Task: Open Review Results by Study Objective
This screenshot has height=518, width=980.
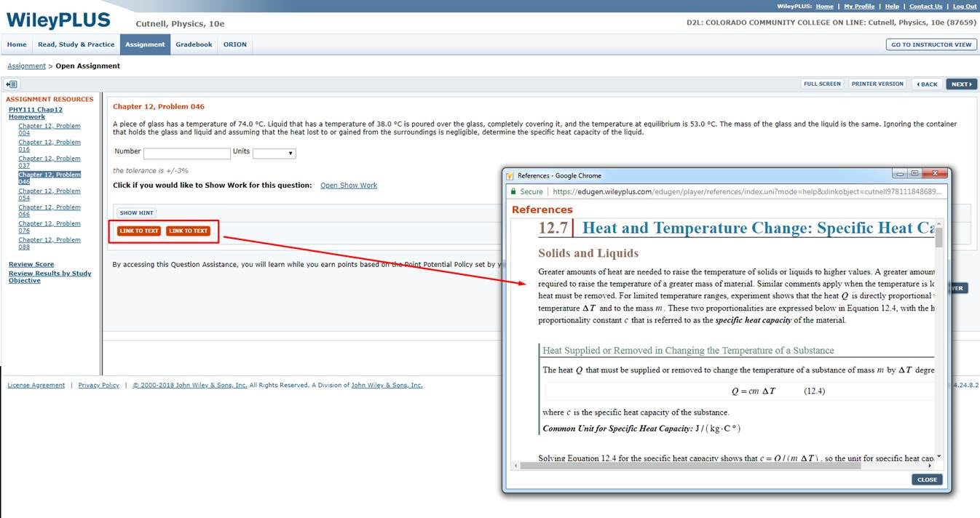Action: (50, 277)
